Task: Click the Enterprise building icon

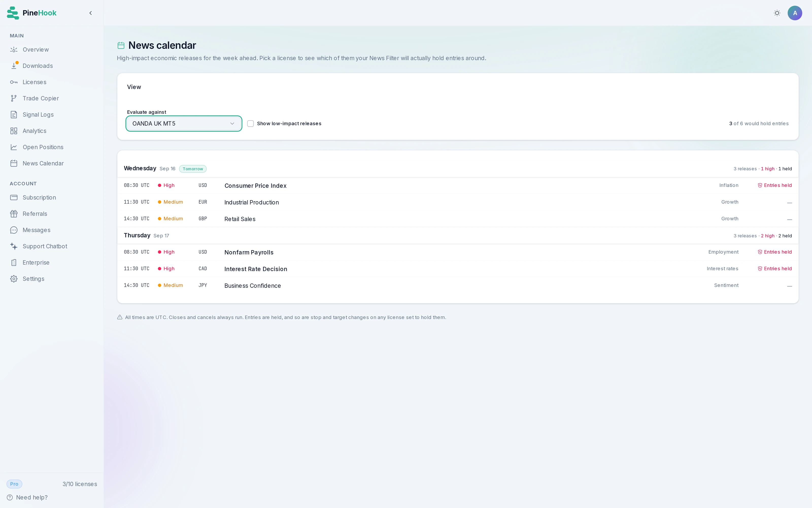Action: pyautogui.click(x=14, y=263)
